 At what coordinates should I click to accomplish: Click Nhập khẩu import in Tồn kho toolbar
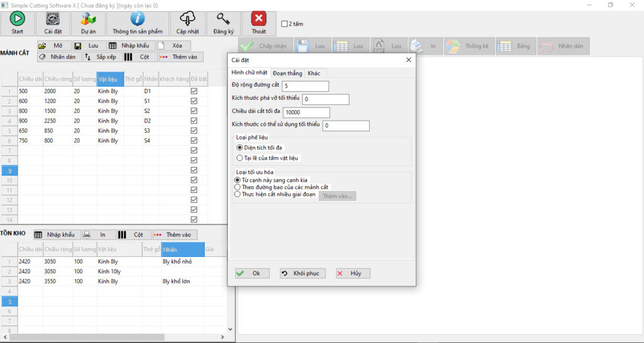(57, 235)
